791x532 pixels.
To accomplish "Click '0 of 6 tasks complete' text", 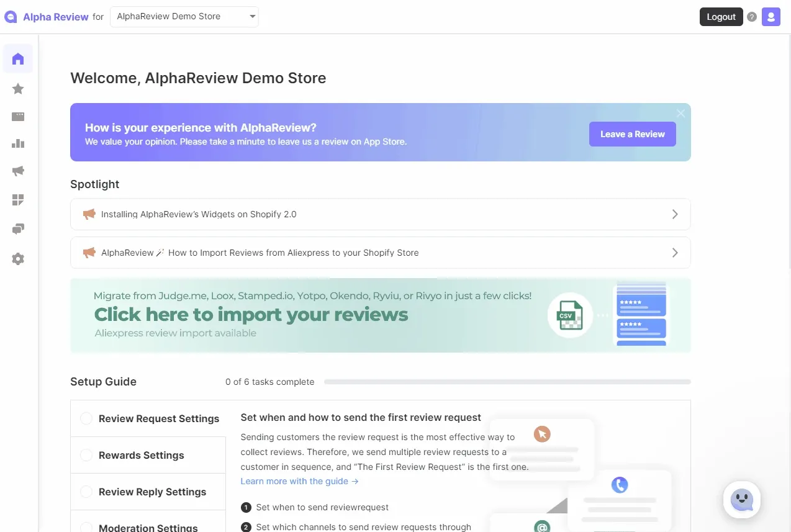I will click(x=270, y=382).
